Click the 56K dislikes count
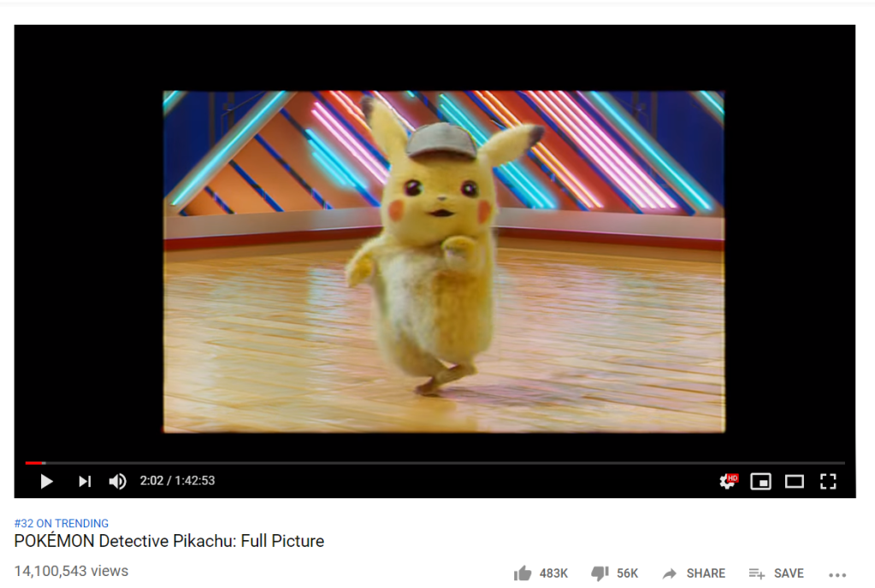Screen dimensions: 875x588 [x=627, y=573]
